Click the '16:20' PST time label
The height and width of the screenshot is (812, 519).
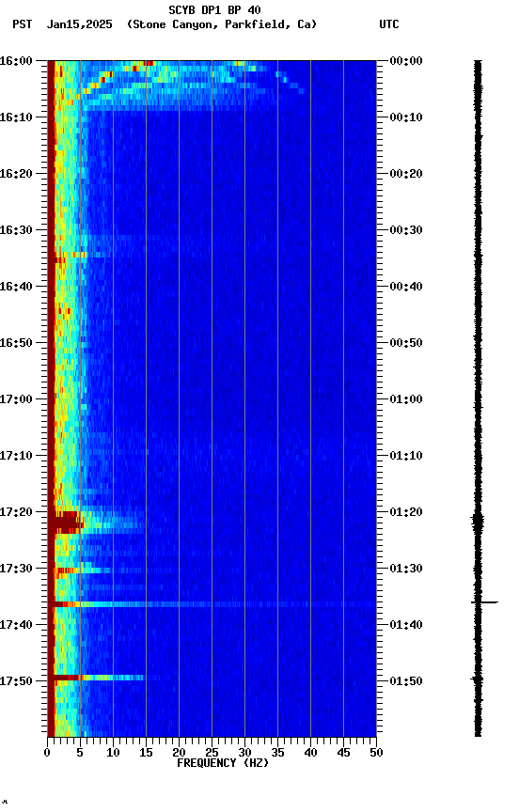[x=16, y=174]
